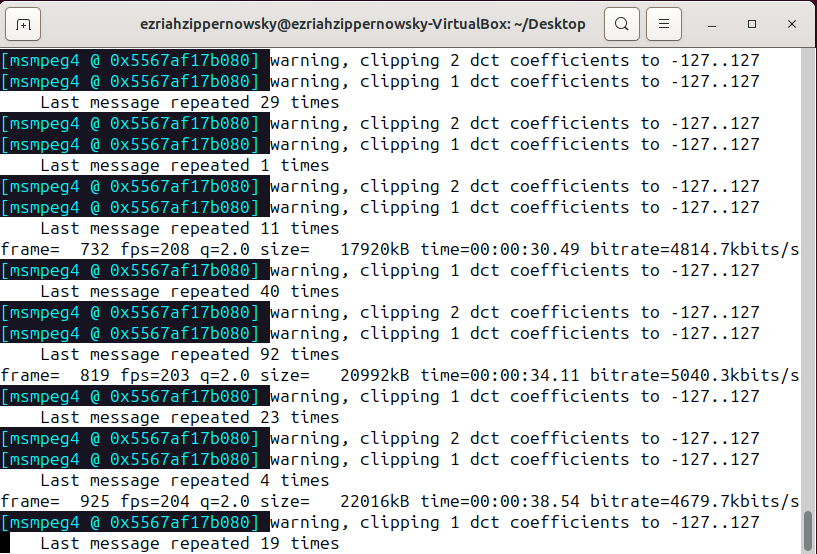
Task: Open the hamburger main menu
Action: [664, 24]
